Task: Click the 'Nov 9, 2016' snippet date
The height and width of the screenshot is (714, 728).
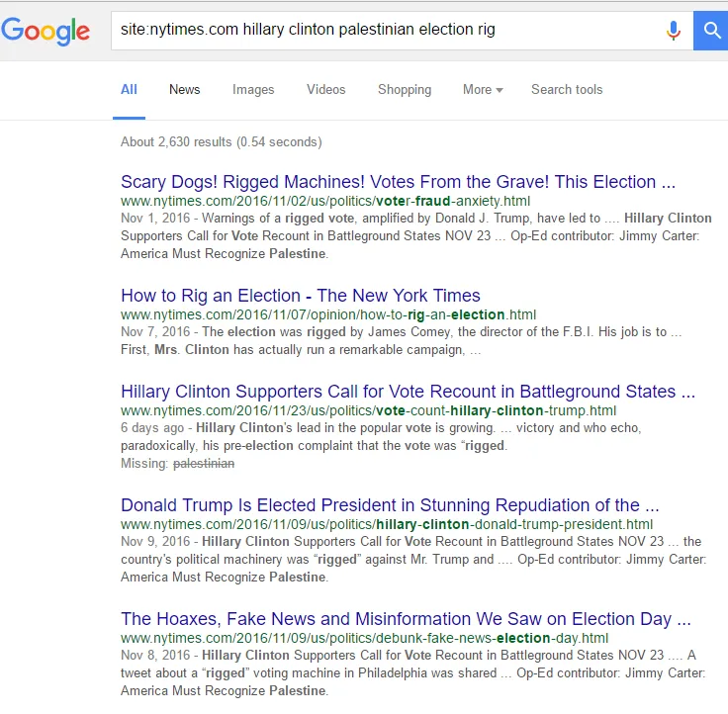Action: pos(155,542)
